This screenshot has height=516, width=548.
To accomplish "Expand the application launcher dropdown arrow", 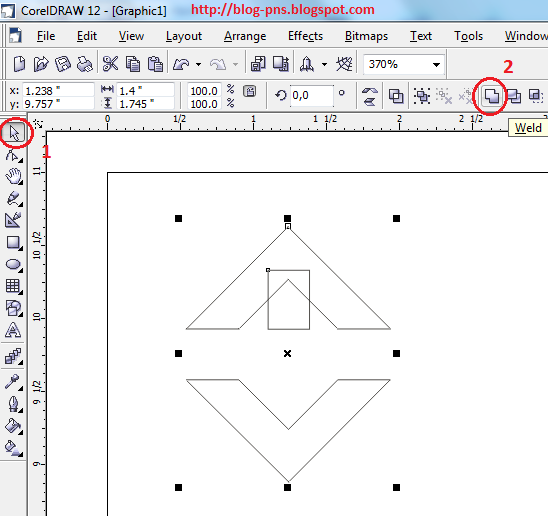I will click(324, 64).
